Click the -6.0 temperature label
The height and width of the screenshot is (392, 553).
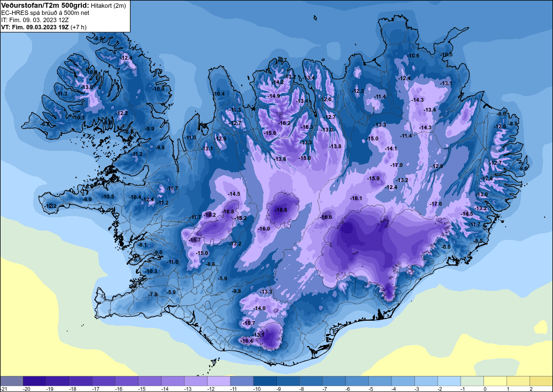coord(446,247)
